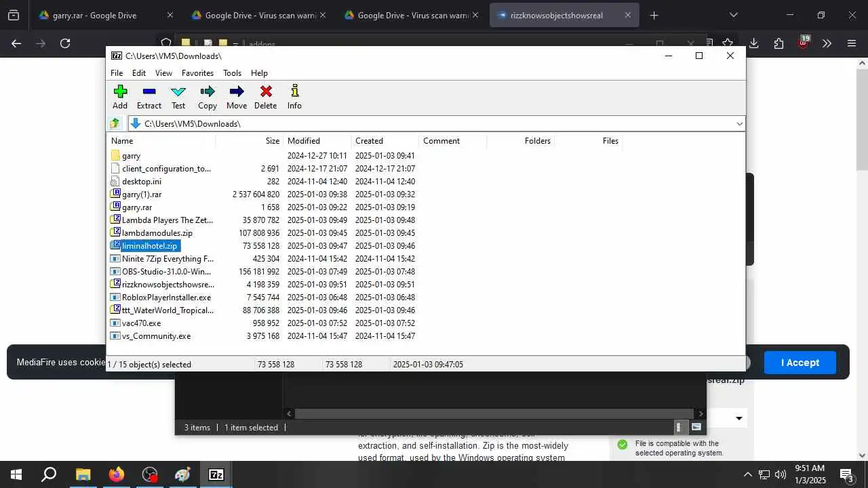Click extension icon with 19 badge
The height and width of the screenshot is (488, 868).
point(803,43)
